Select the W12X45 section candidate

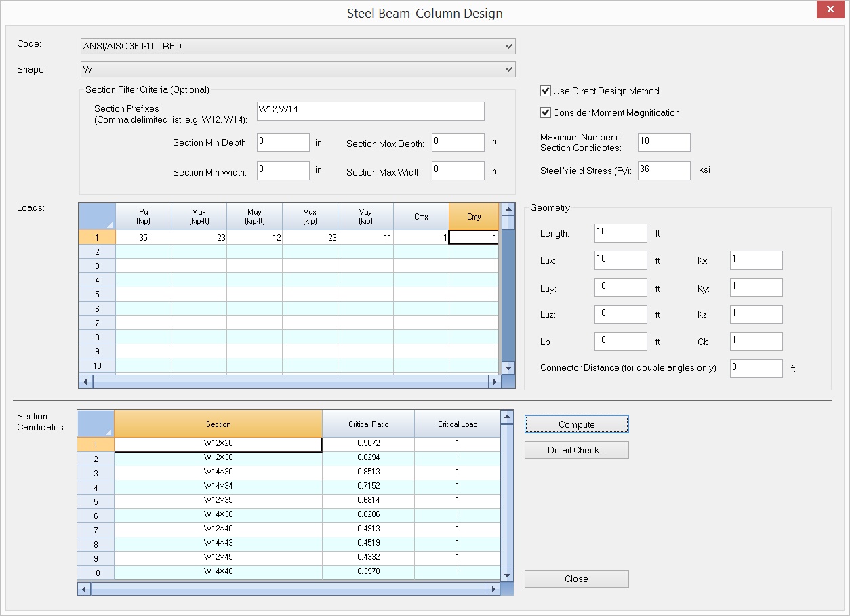218,558
